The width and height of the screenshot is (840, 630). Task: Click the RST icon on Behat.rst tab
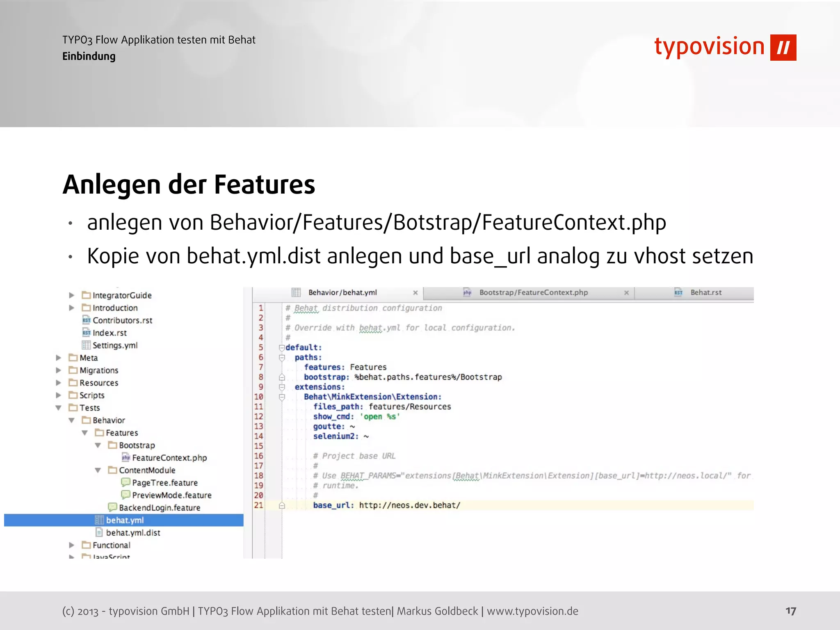(678, 292)
